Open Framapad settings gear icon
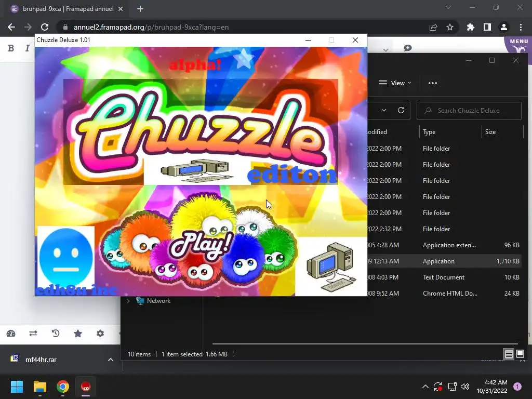The image size is (532, 399). 100,334
